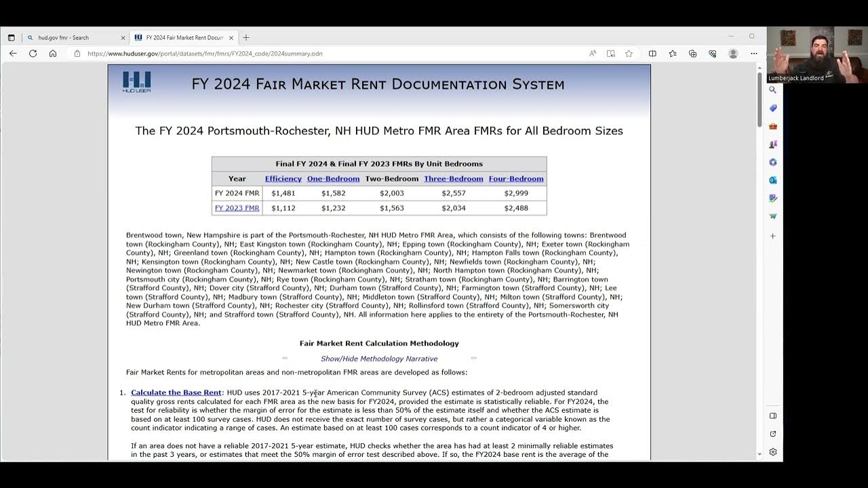Click the Lumberjack Landlord webcam thumbnail
The width and height of the screenshot is (868, 488).
817,55
